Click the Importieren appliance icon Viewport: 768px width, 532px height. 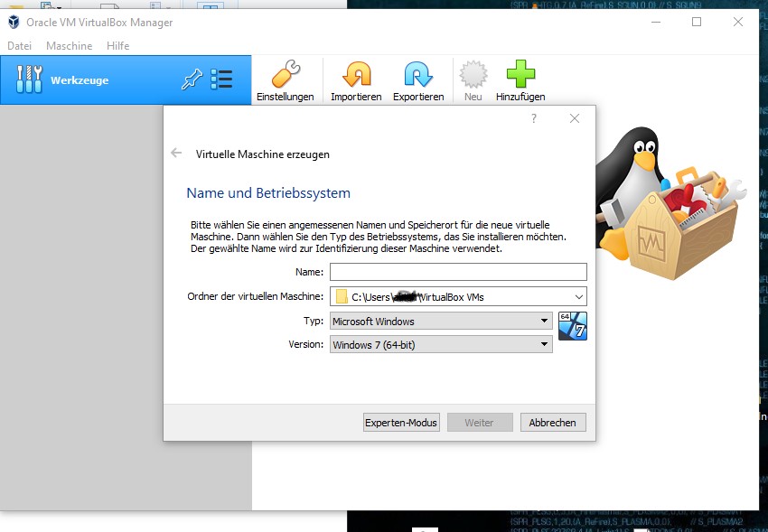pyautogui.click(x=356, y=74)
